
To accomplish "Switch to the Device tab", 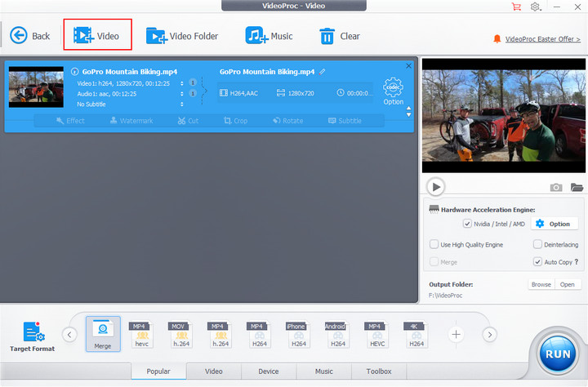I will (269, 371).
